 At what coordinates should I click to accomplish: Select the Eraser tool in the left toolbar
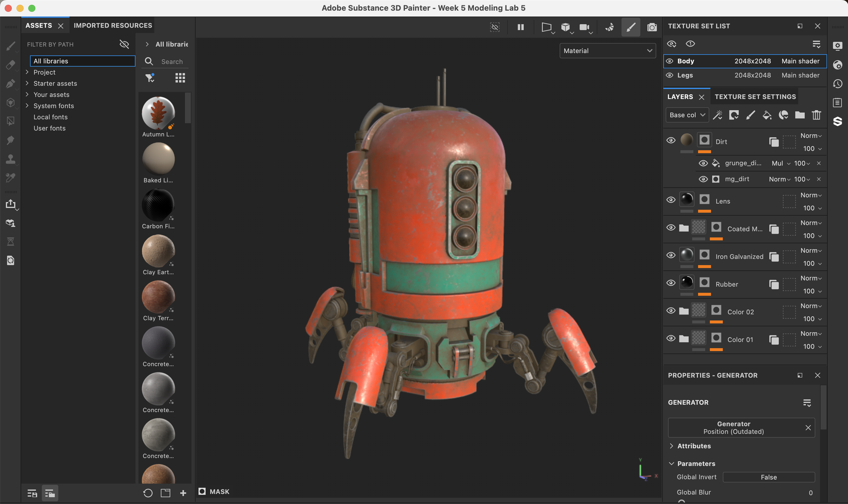[x=11, y=64]
